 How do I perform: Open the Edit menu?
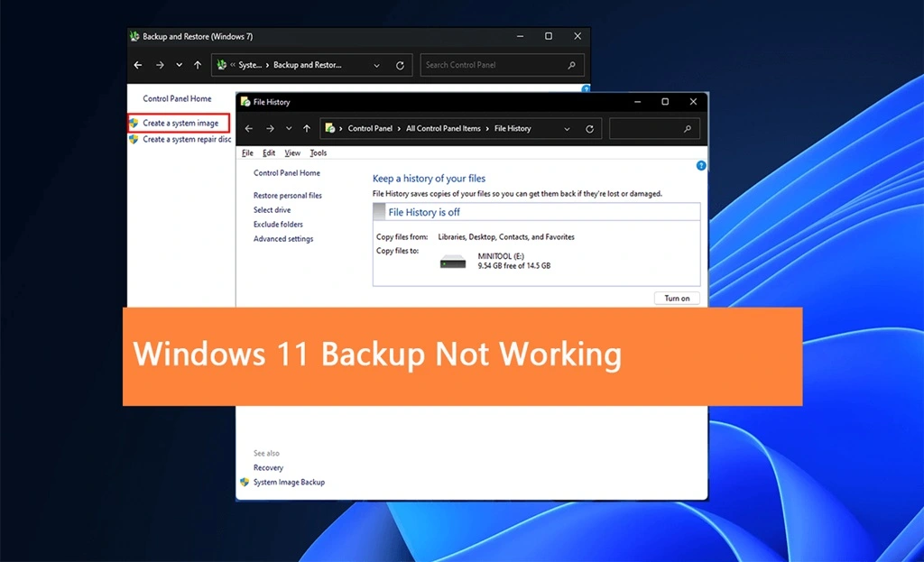(x=269, y=152)
